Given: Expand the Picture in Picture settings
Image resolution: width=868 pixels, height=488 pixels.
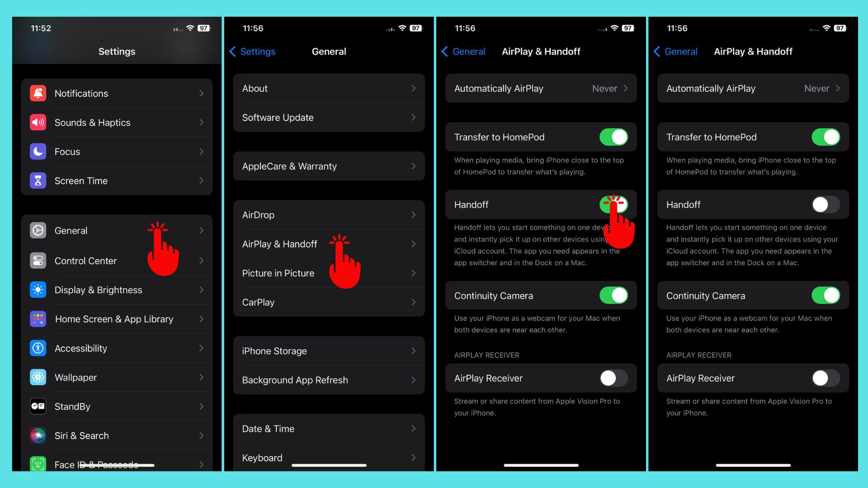Looking at the screenshot, I should pyautogui.click(x=328, y=272).
